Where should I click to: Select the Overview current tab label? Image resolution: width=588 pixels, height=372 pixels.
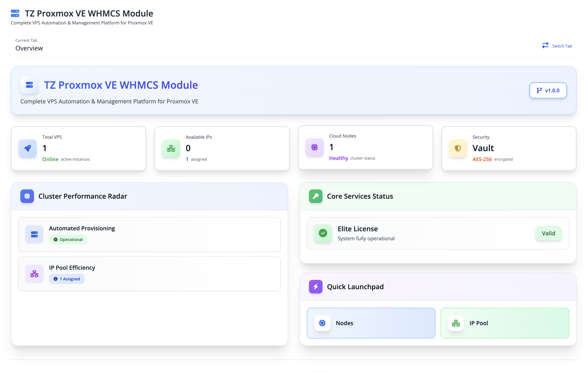(x=29, y=48)
